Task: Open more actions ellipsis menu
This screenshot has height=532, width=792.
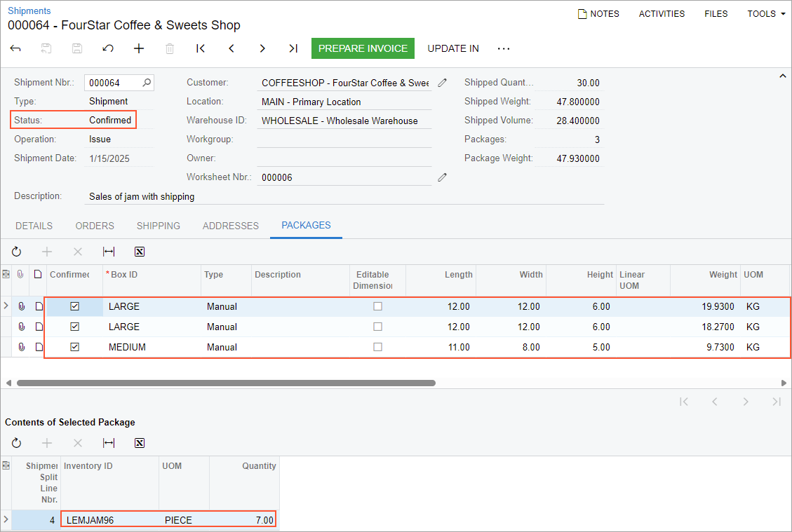Action: 504,48
